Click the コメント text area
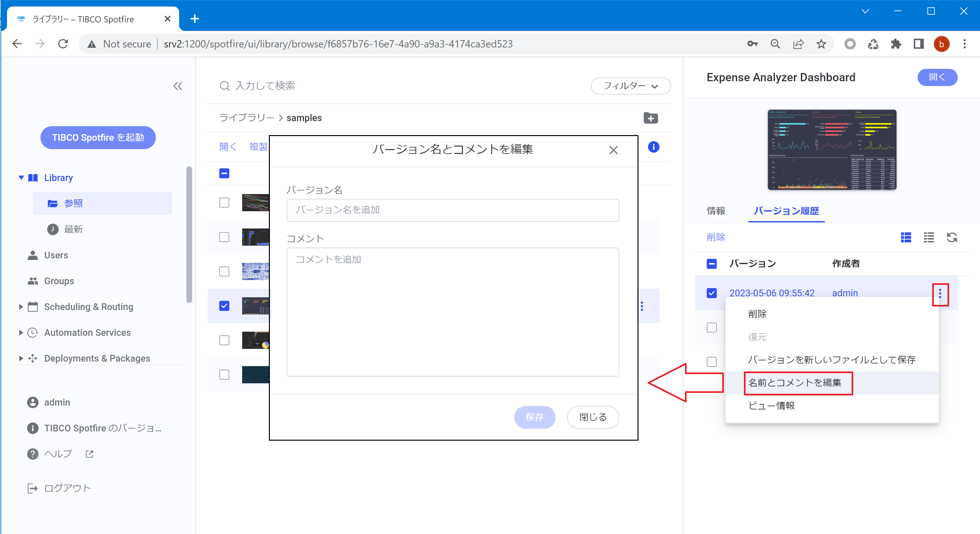The width and height of the screenshot is (980, 534). [x=452, y=312]
